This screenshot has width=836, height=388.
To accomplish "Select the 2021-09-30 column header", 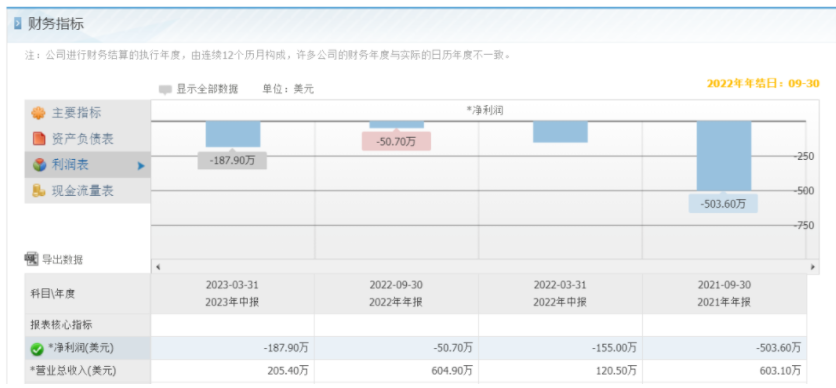I will pyautogui.click(x=724, y=293).
